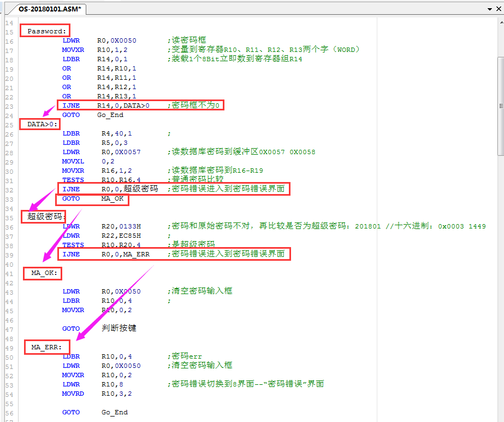Image resolution: width=504 pixels, height=422 pixels.
Task: Click the comment ;读密码框 on line 16
Action: click(x=187, y=40)
